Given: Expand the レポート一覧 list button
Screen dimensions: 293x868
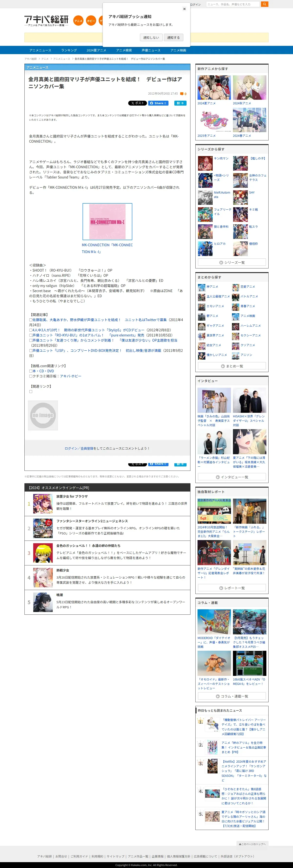Looking at the screenshot, I should (232, 588).
